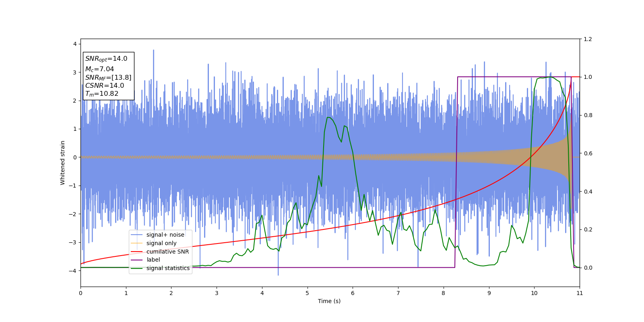The image size is (644, 322).
Task: Click x-axis tick label 11
Action: tap(580, 293)
